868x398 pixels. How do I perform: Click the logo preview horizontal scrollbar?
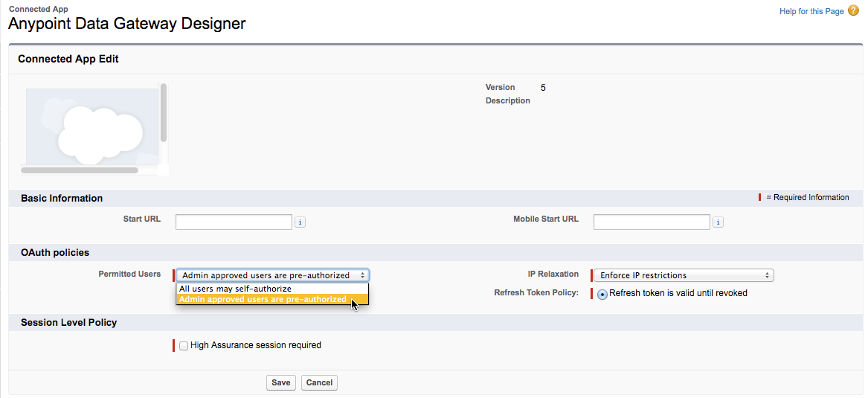[80, 170]
